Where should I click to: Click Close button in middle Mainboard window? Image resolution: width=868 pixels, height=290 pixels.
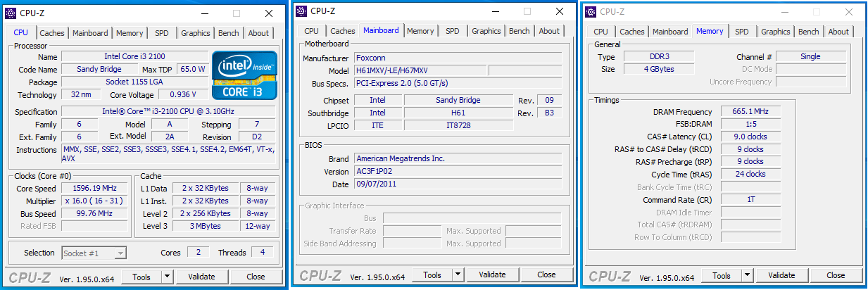pyautogui.click(x=546, y=275)
